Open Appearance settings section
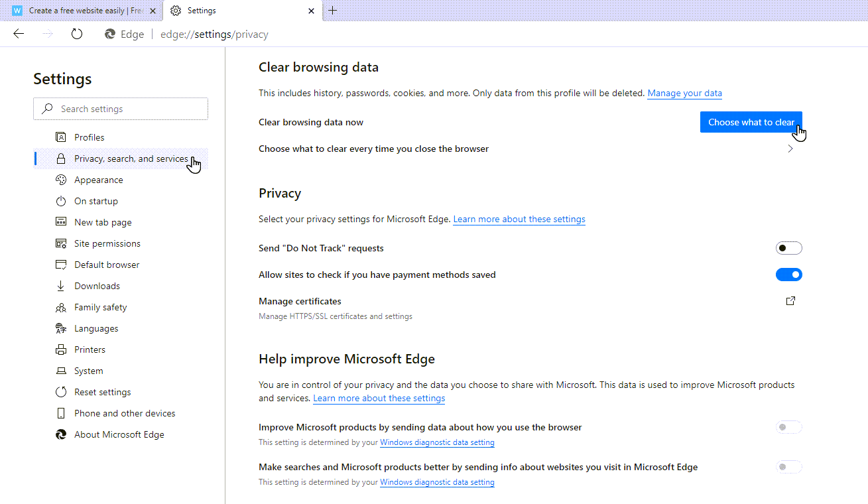The image size is (868, 504). click(121, 180)
